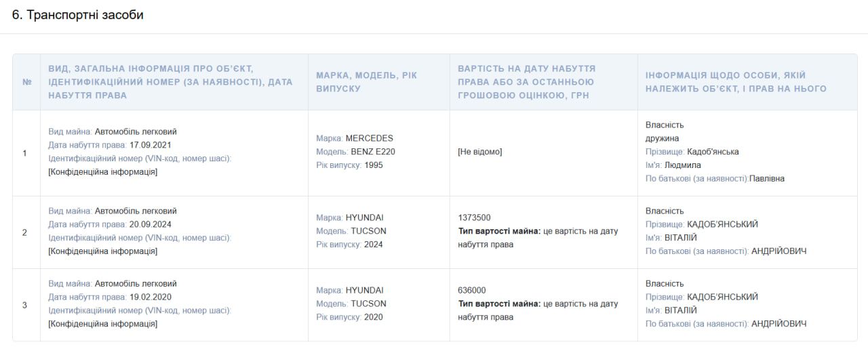Click the production year 2020
This screenshot has height=355, width=868.
tap(373, 317)
